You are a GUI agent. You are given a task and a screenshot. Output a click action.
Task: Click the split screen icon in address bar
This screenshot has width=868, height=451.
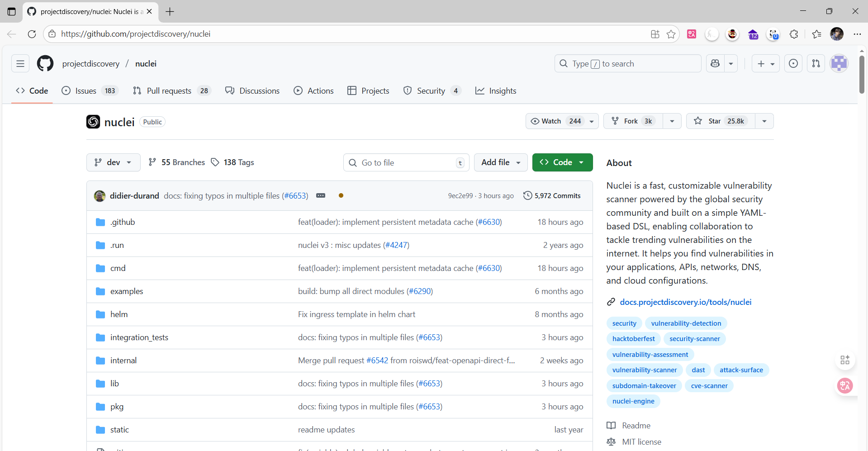click(x=655, y=34)
